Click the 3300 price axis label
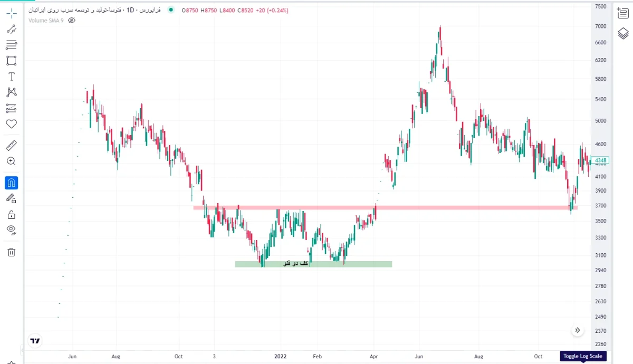 (x=601, y=237)
